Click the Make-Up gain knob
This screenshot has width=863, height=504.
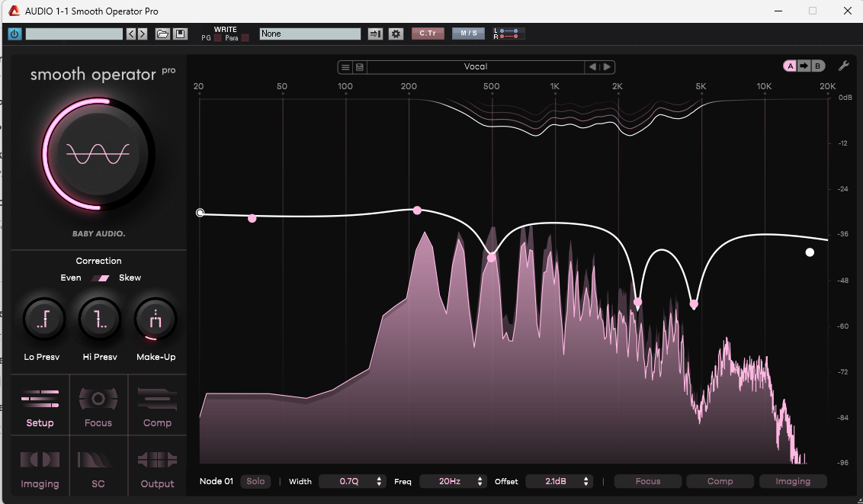click(156, 319)
